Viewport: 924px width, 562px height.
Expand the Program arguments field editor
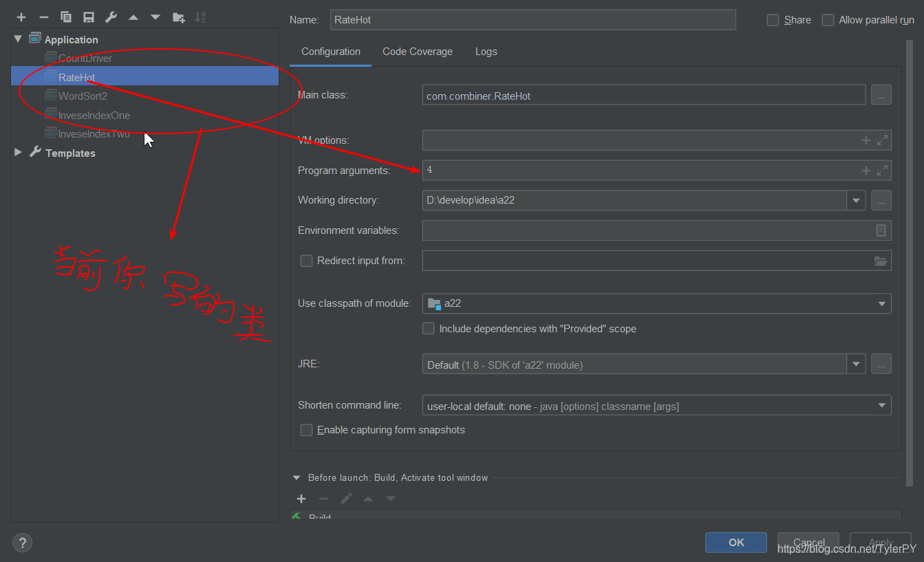point(882,170)
